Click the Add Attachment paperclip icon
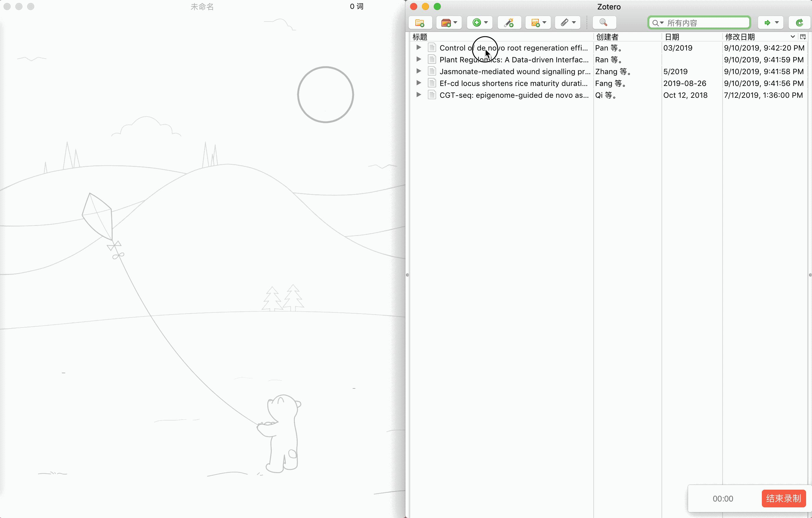The height and width of the screenshot is (518, 812). point(565,23)
